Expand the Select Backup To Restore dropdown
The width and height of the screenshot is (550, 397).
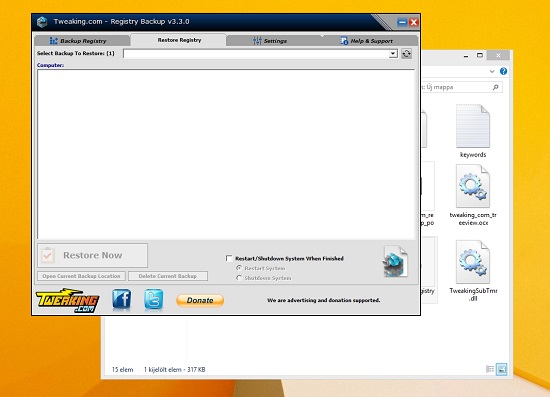(x=393, y=54)
